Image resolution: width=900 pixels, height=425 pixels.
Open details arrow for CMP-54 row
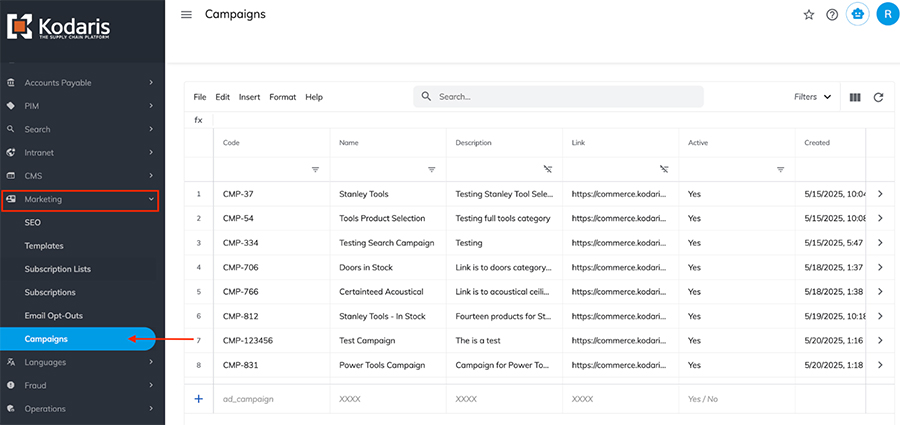pos(880,218)
